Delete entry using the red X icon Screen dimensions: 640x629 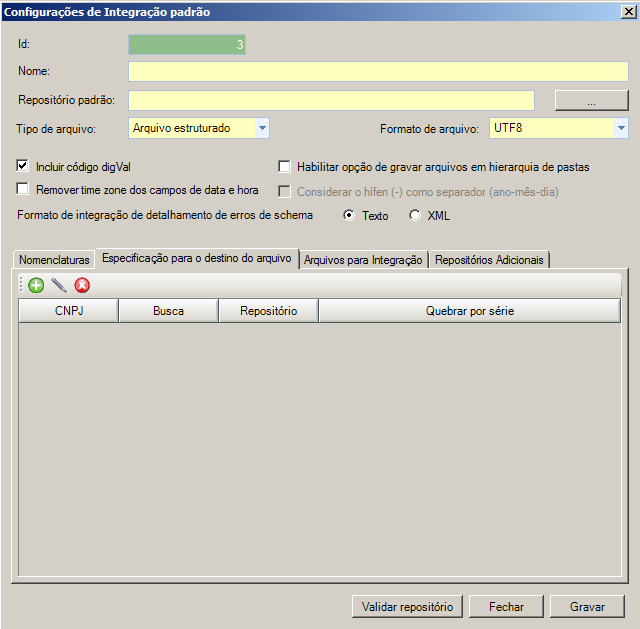(x=82, y=285)
